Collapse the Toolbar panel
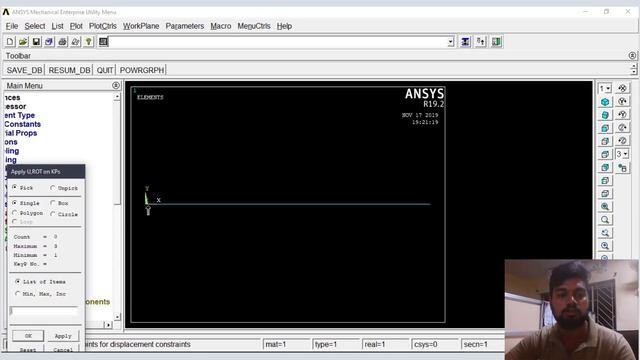 632,56
